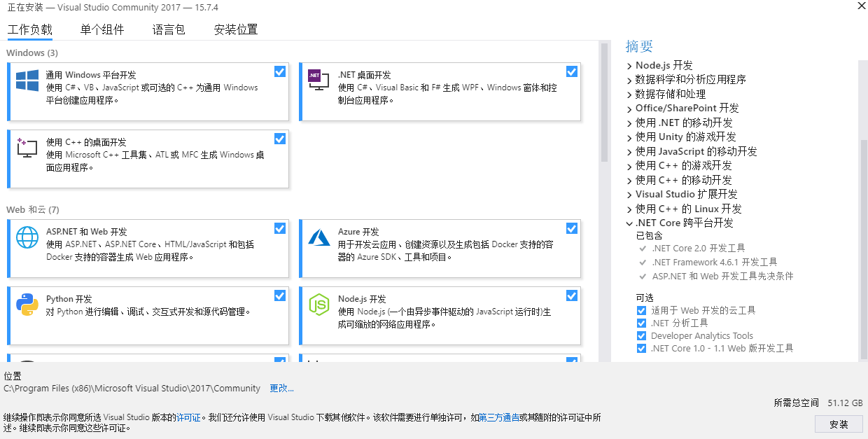Close the installer window
This screenshot has width=868, height=439.
(860, 6)
